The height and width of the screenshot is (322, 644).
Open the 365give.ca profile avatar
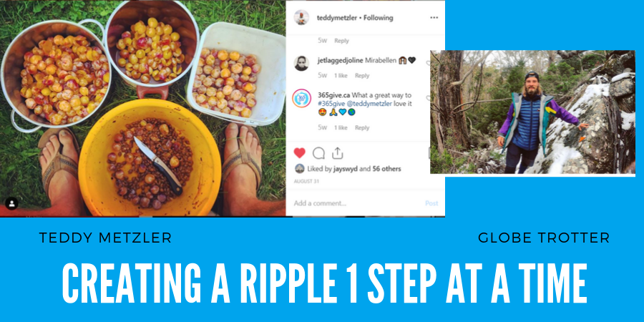(x=301, y=99)
